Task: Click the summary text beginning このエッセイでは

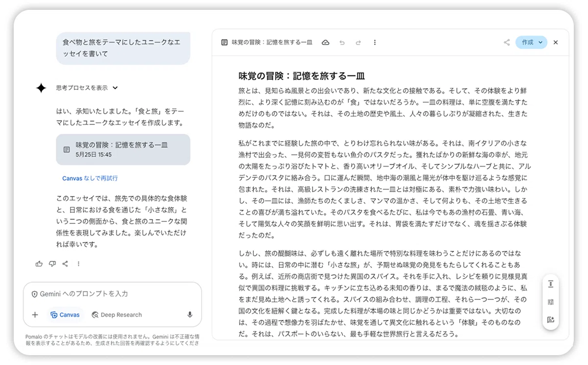Action: (122, 221)
